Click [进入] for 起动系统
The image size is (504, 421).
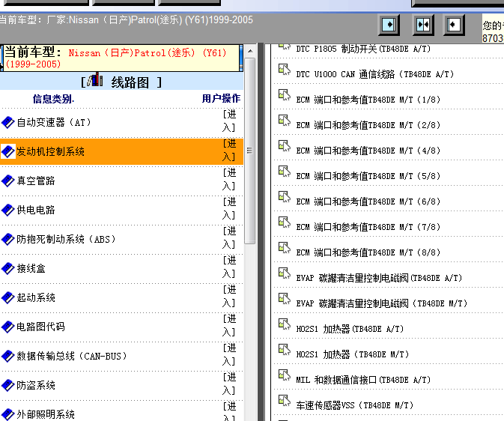229,297
